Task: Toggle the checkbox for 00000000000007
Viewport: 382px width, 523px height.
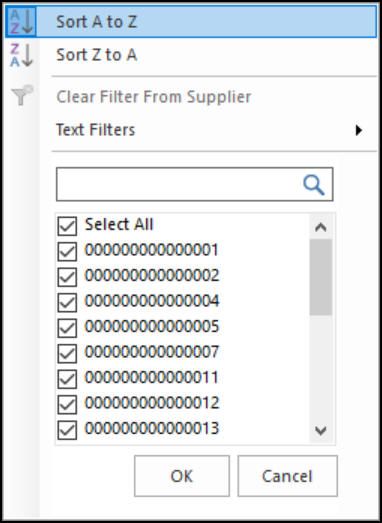Action: click(67, 353)
